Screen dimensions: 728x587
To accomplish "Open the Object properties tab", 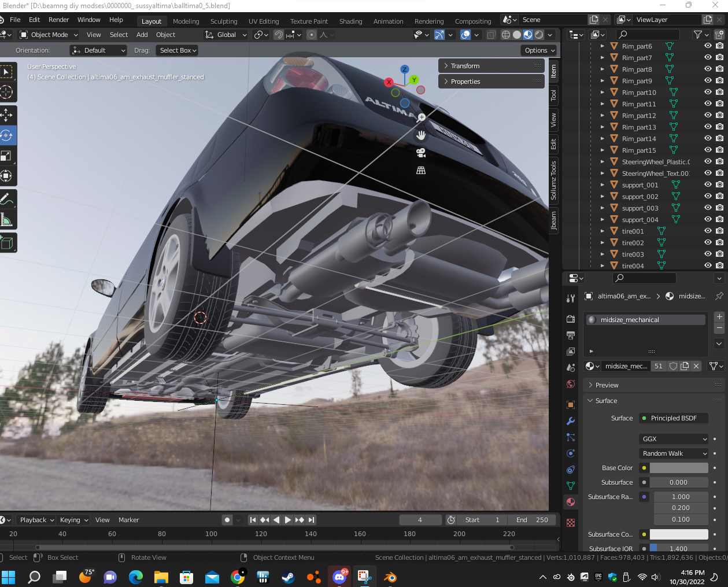I will point(571,405).
